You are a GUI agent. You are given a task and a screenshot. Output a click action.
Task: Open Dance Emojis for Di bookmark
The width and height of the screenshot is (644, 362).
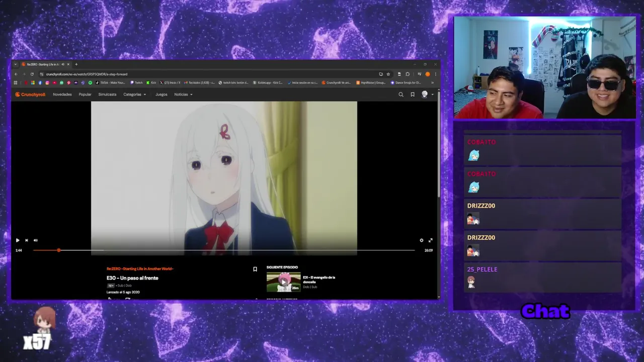pos(406,82)
